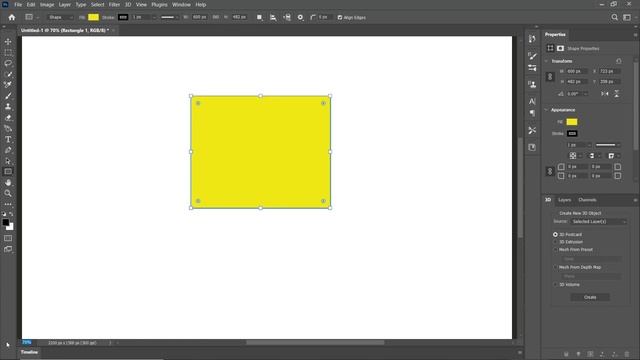Open stroke type dropdown in options bar
Viewport: 640px width, 360px height.
point(169,18)
